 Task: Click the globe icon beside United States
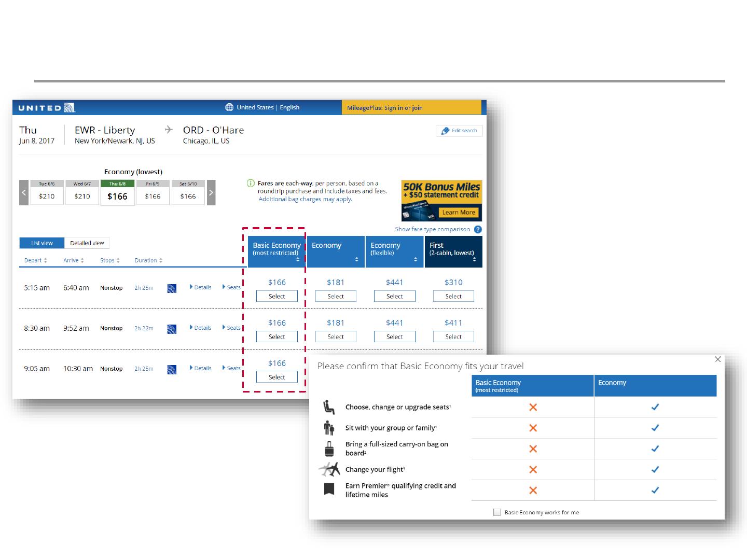[x=229, y=107]
